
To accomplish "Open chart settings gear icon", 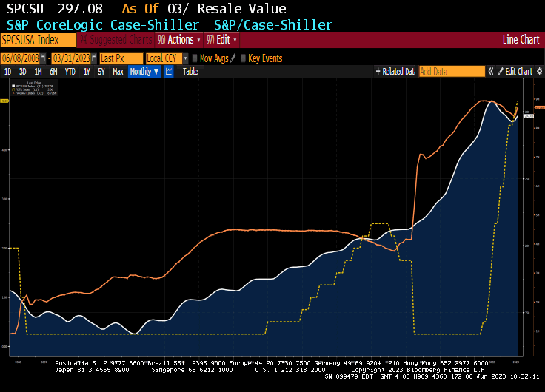I will tap(539, 72).
